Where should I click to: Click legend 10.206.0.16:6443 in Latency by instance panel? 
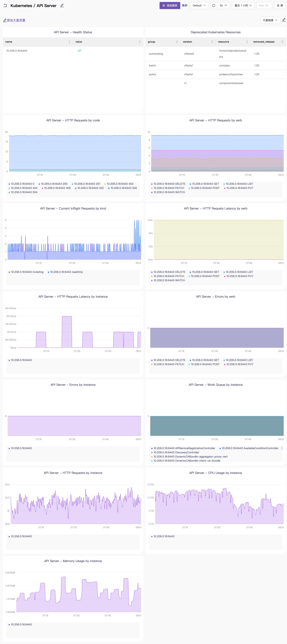click(20, 360)
